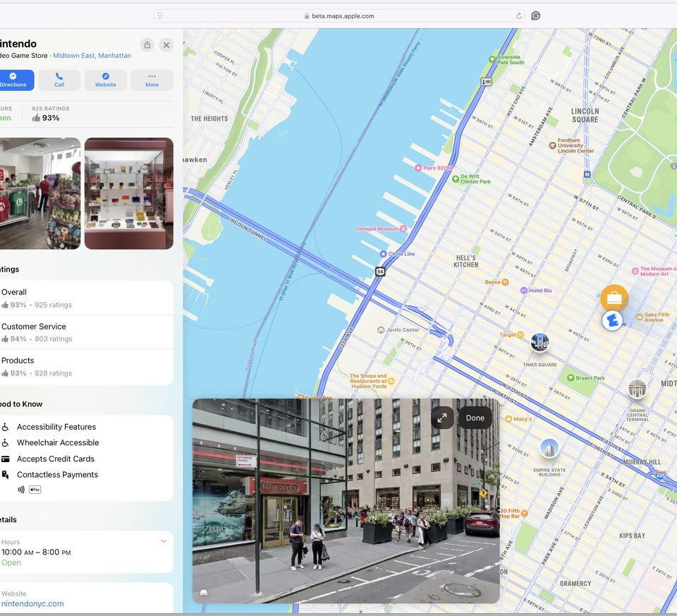Close the Nintendo place card
Screen dimensions: 677x616
tap(166, 45)
